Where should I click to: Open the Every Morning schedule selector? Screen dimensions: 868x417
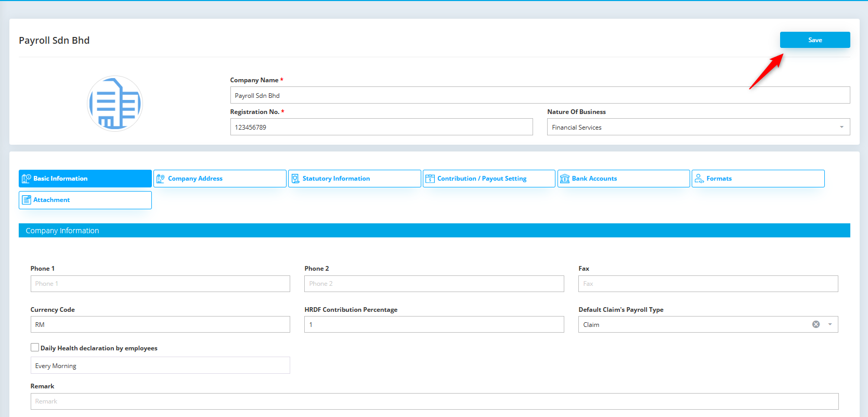click(160, 365)
